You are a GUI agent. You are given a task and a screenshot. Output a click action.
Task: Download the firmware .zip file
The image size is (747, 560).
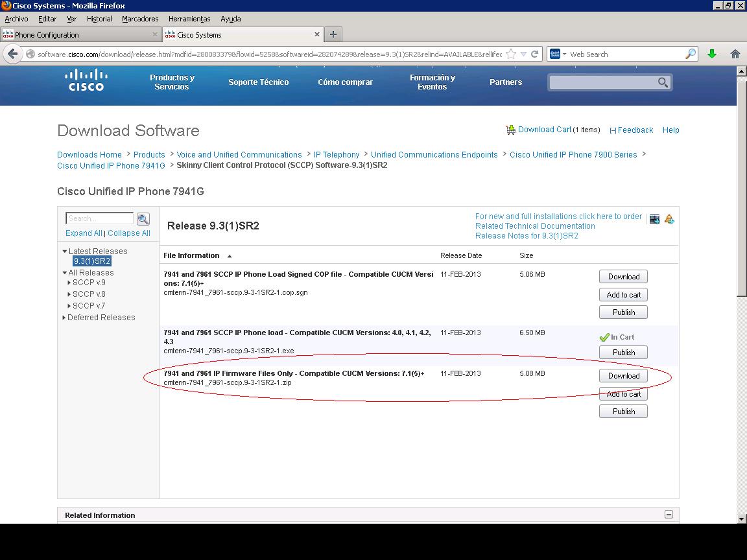pos(623,376)
